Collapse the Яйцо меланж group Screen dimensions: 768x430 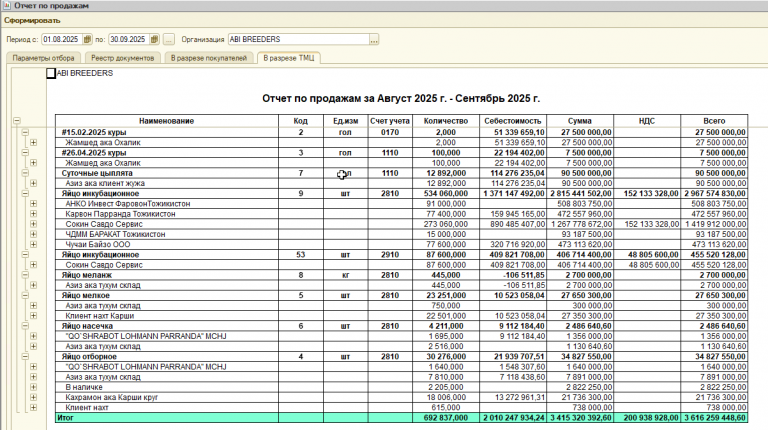pyautogui.click(x=25, y=275)
